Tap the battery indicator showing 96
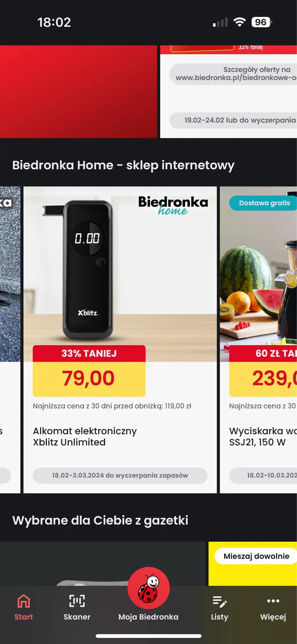This screenshot has height=644, width=297. (261, 22)
